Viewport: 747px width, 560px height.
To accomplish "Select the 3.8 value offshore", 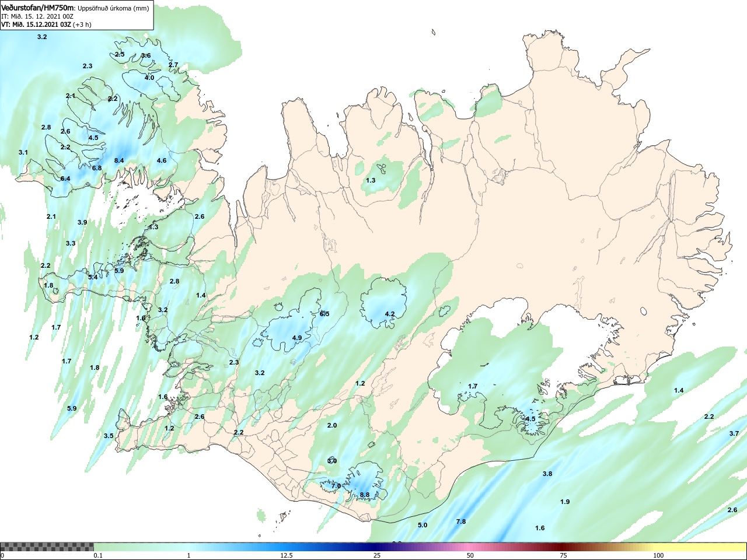I will coord(547,474).
